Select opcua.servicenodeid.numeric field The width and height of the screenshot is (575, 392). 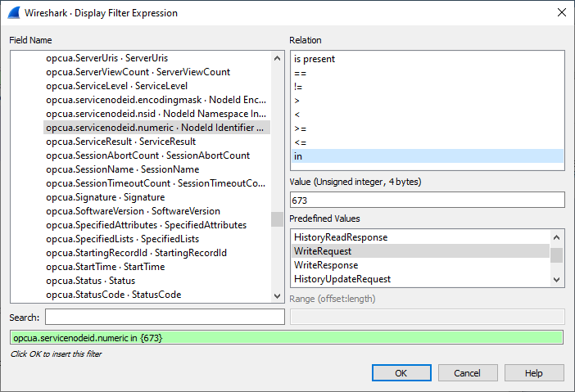[x=156, y=128]
